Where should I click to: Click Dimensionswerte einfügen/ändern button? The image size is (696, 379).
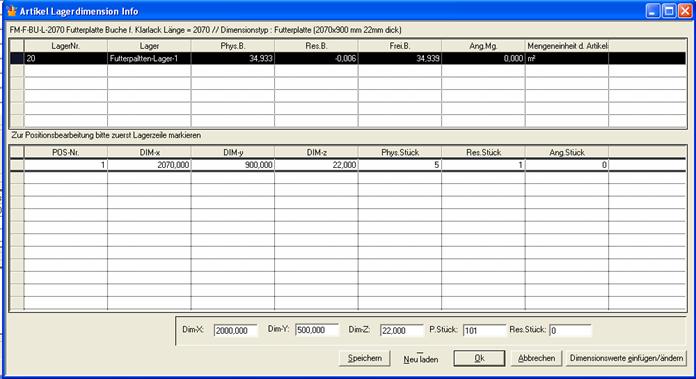(626, 358)
